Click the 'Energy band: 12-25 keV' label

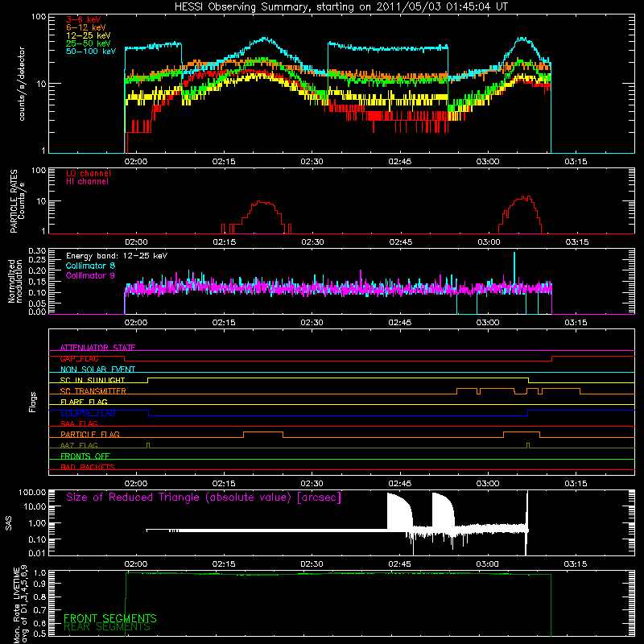(117, 256)
